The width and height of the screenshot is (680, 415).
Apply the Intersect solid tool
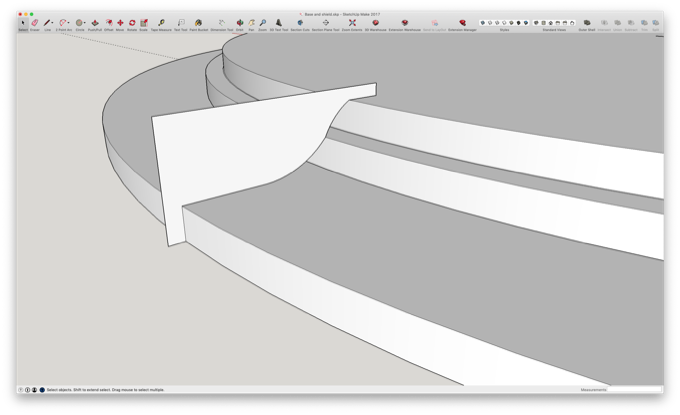point(604,23)
